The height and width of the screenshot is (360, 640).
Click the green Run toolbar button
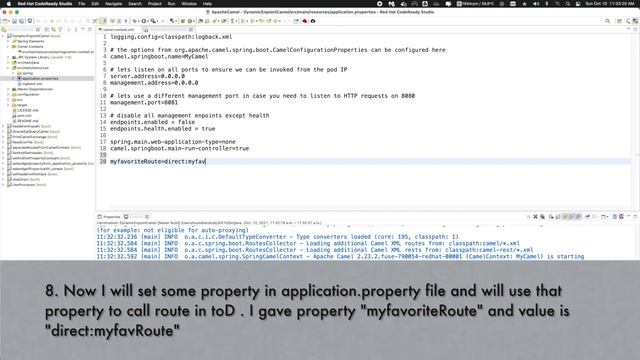click(144, 21)
